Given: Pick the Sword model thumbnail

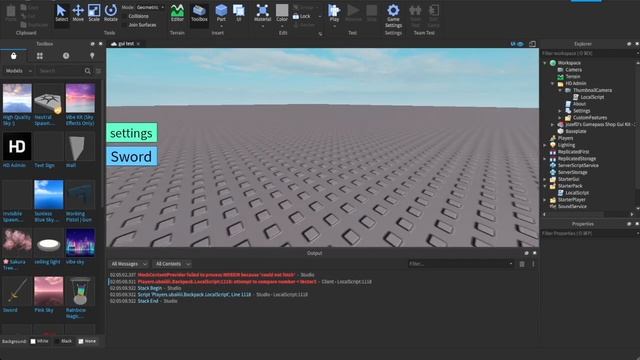Looking at the screenshot, I should click(17, 291).
